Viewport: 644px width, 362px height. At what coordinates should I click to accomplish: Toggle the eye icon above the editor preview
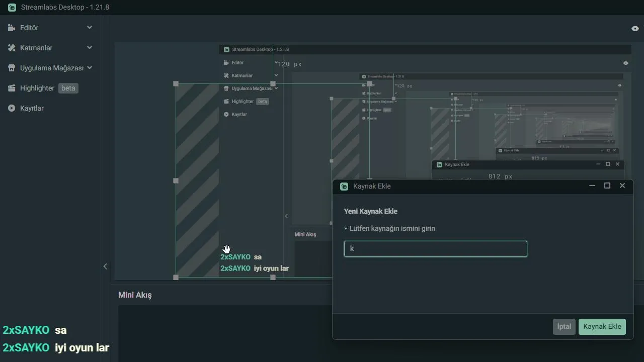pos(635,29)
